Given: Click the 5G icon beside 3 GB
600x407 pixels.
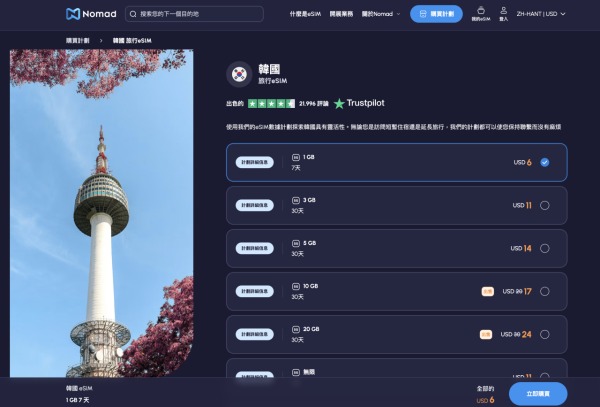Looking at the screenshot, I should point(296,200).
